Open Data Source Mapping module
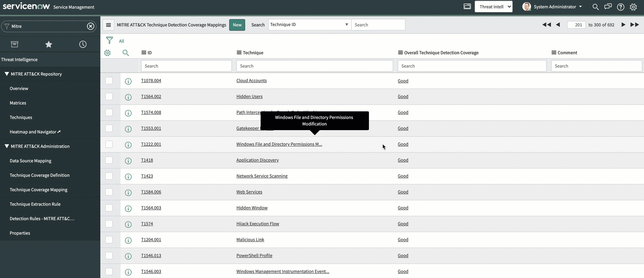This screenshot has height=278, width=644. pos(30,161)
